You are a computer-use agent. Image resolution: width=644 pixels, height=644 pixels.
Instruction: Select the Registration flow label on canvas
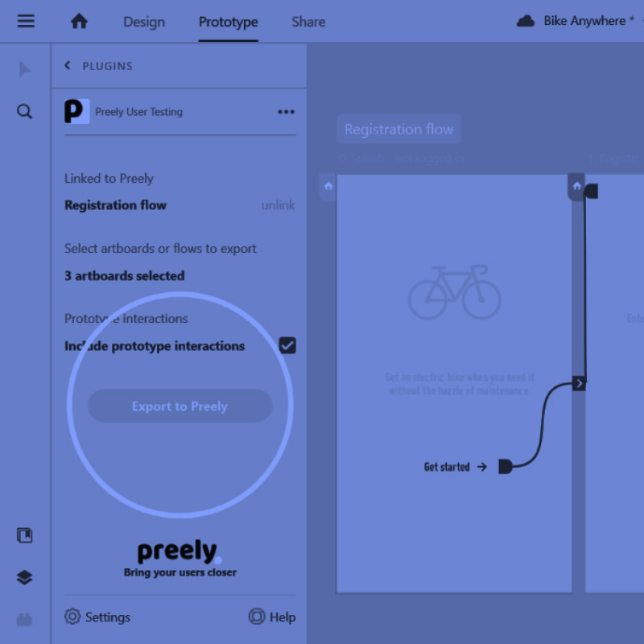[x=398, y=129]
